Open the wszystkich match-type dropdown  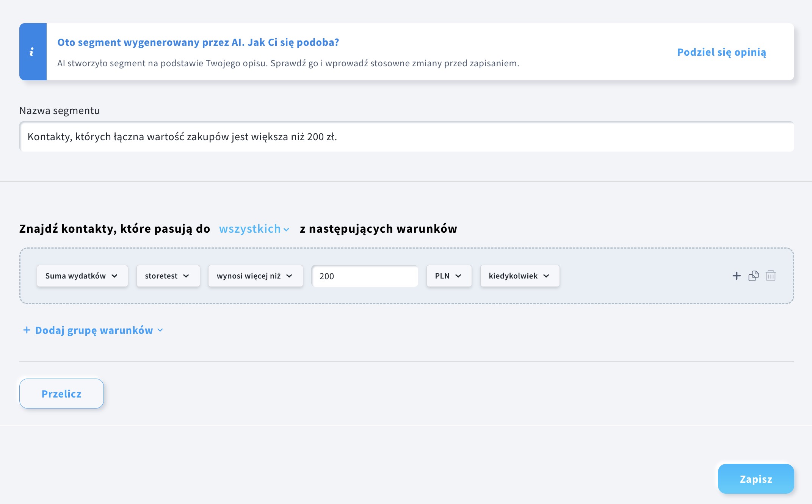(x=254, y=229)
